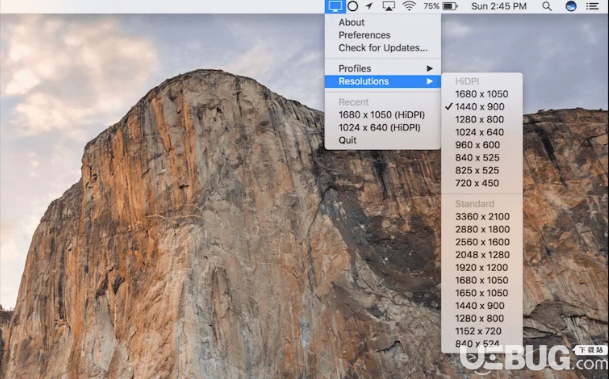Expand the Profiles submenu
The image size is (609, 379).
[x=383, y=69]
